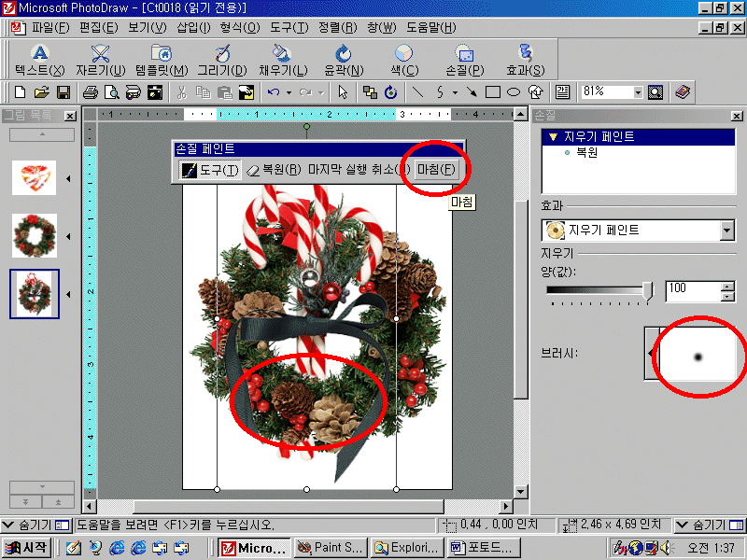
Task: Click the 시작 Start button
Action: [27, 548]
